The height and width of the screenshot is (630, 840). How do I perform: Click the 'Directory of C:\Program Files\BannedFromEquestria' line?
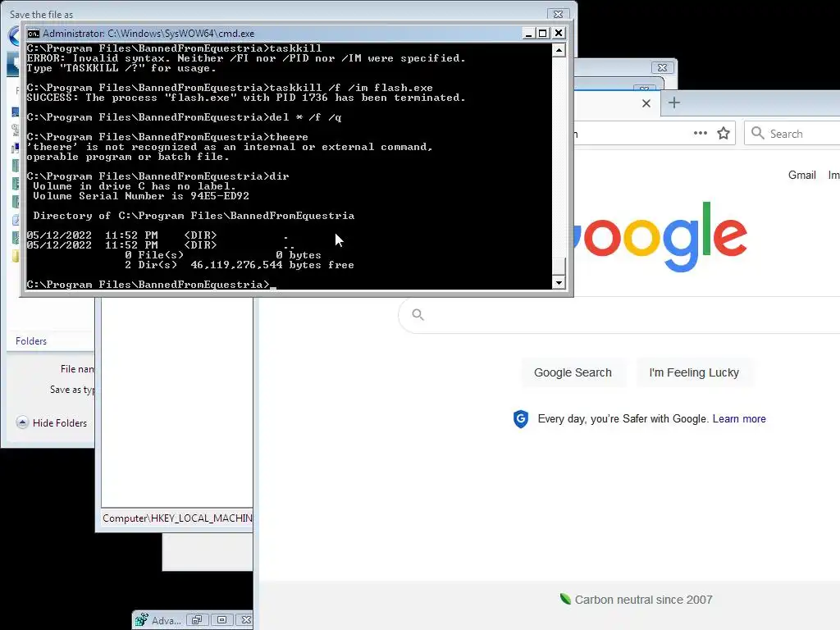(x=194, y=216)
